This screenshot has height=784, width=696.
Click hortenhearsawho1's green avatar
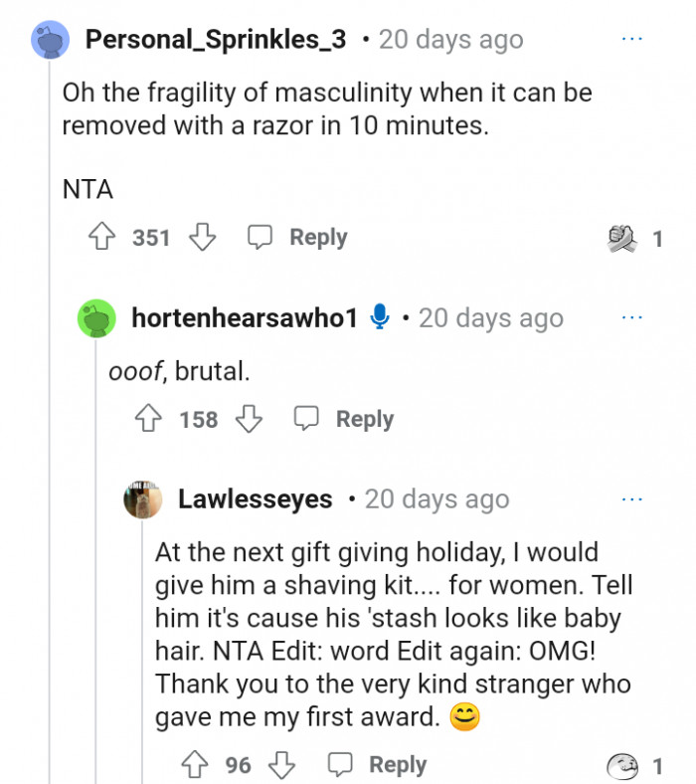(x=96, y=318)
